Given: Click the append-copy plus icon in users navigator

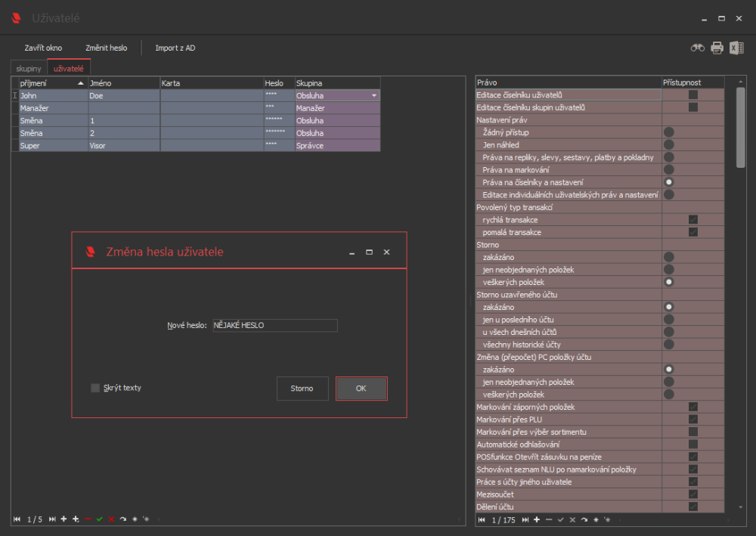Looking at the screenshot, I should click(76, 519).
